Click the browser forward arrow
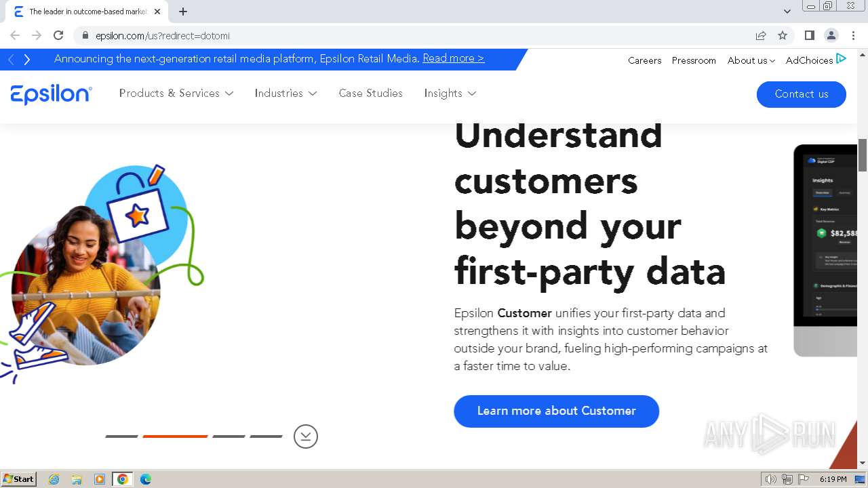The image size is (868, 488). [37, 35]
